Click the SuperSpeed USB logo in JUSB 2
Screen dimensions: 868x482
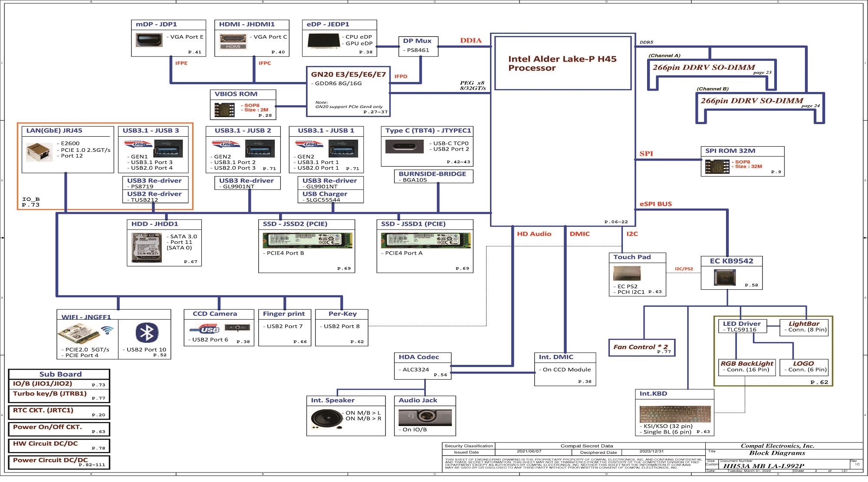[226, 144]
